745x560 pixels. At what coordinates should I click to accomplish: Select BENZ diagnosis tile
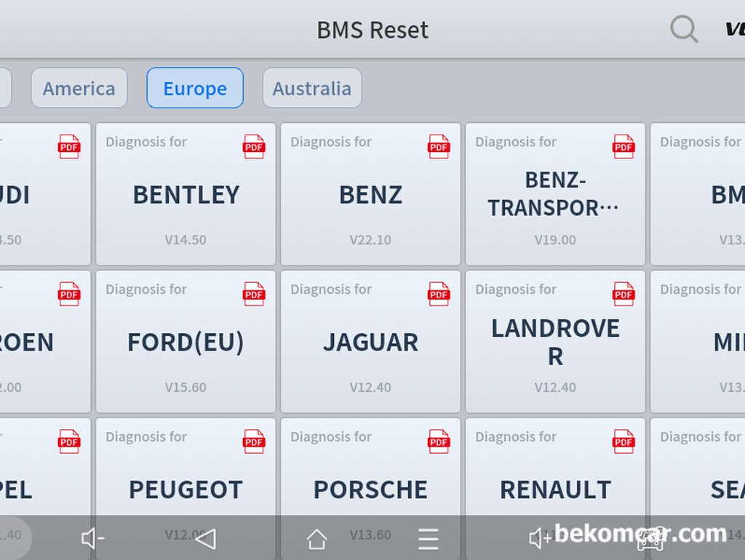(370, 194)
